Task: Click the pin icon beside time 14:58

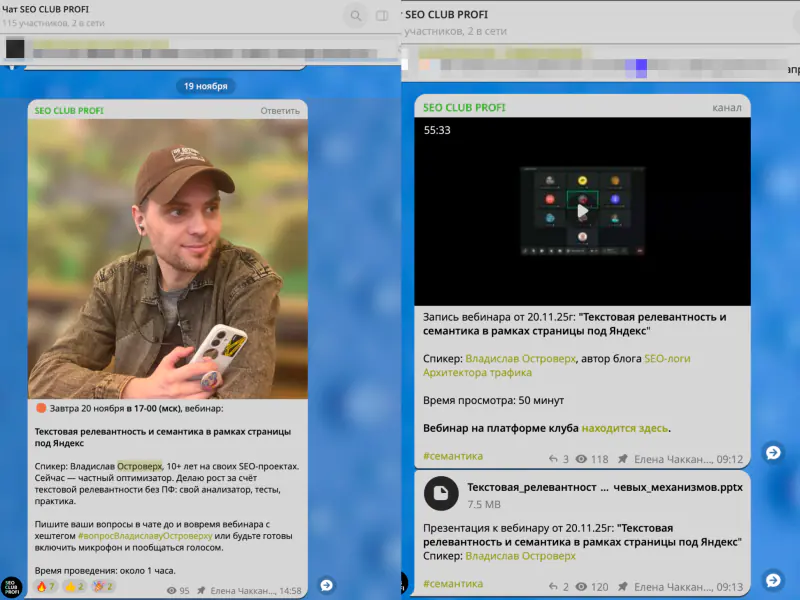Action: (201, 591)
